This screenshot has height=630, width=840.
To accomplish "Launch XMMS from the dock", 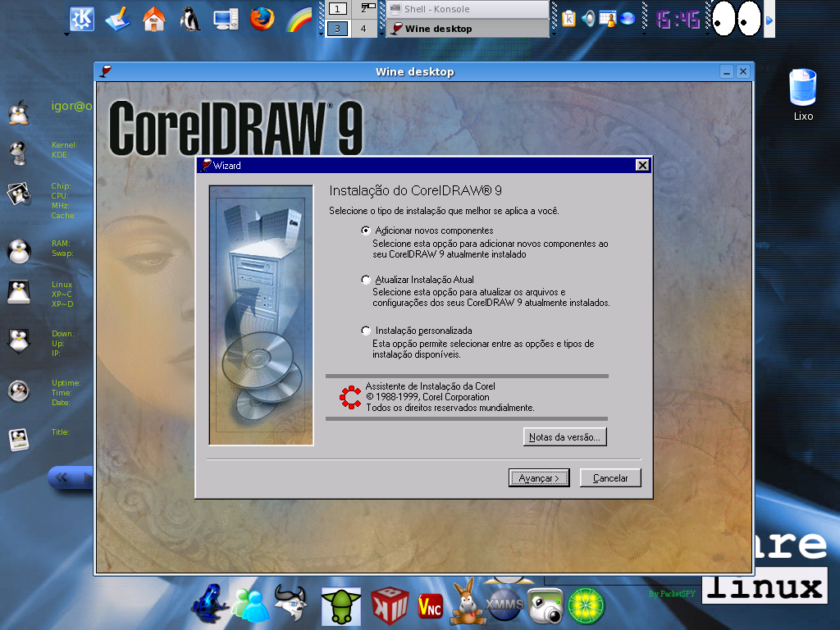I will [505, 605].
